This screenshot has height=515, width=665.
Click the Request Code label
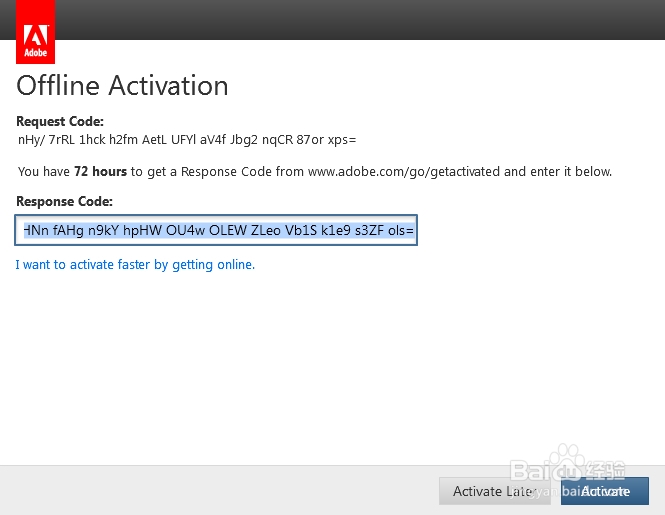click(x=60, y=122)
